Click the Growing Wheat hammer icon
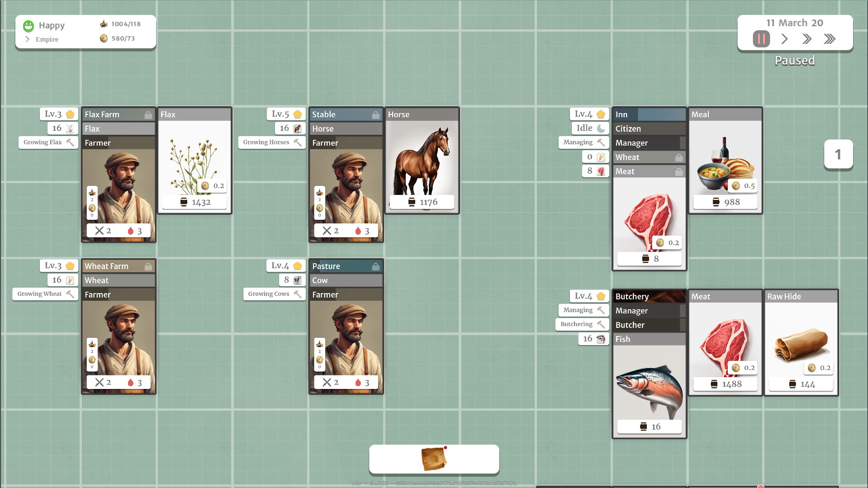This screenshot has height=488, width=868. click(x=70, y=294)
